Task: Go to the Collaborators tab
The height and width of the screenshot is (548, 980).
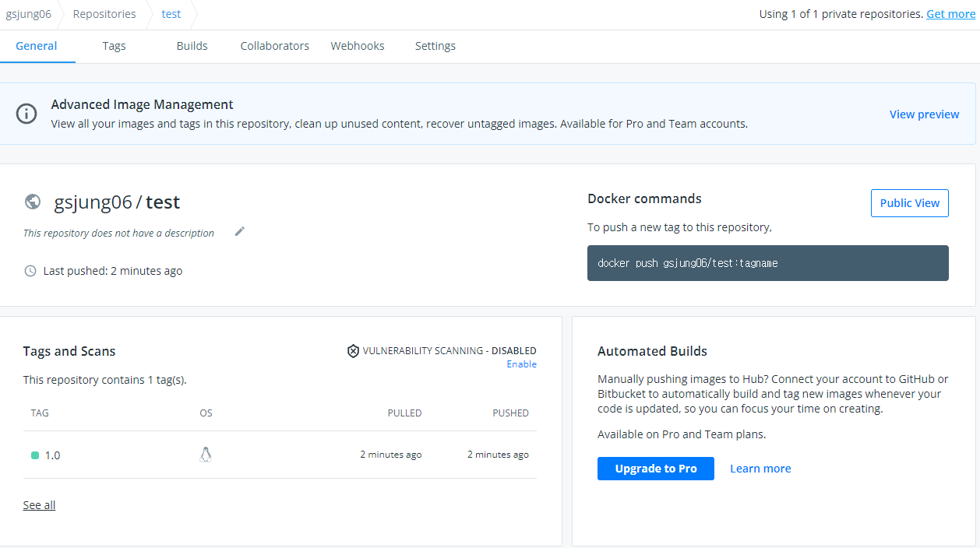Action: point(274,46)
